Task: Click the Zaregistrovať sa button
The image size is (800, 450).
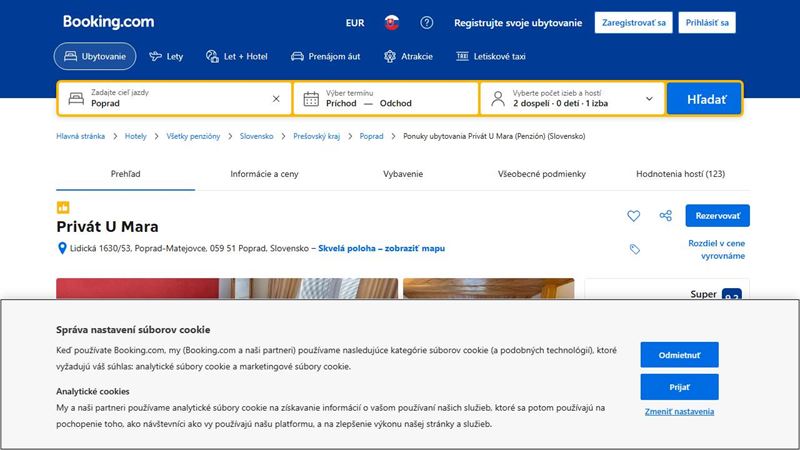Action: (633, 22)
